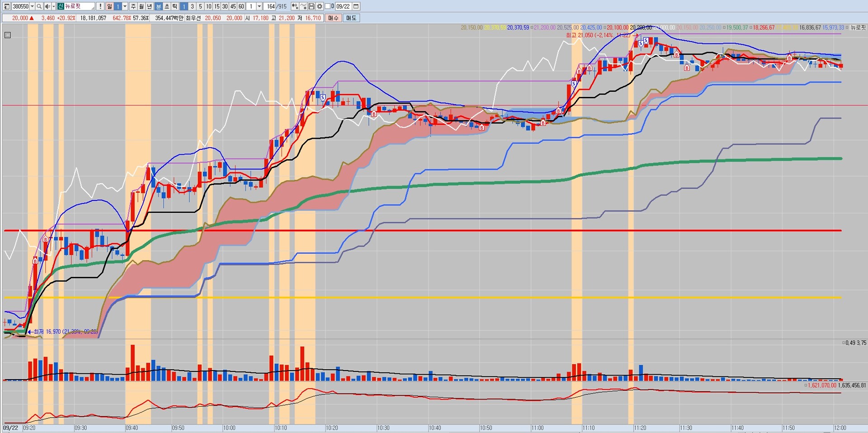The image size is (868, 433).
Task: Open chart settings gear icon
Action: tap(320, 6)
